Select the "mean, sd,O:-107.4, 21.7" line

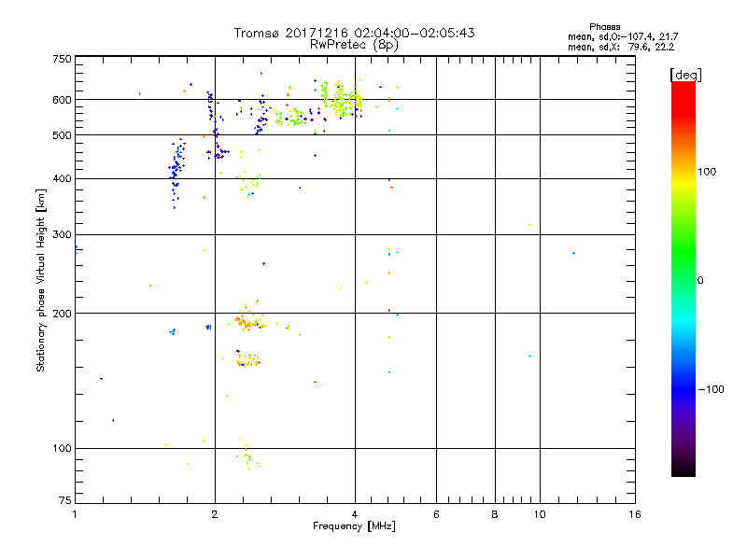[623, 36]
